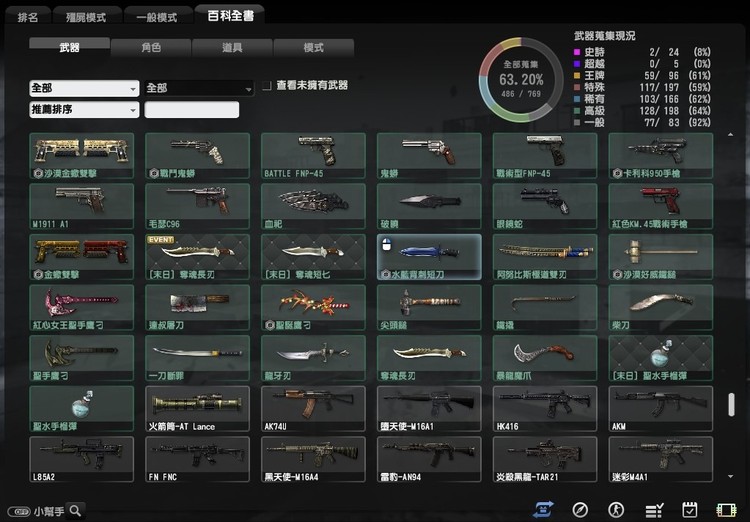
Task: Open the 道具 sub-tab
Action: click(x=232, y=47)
